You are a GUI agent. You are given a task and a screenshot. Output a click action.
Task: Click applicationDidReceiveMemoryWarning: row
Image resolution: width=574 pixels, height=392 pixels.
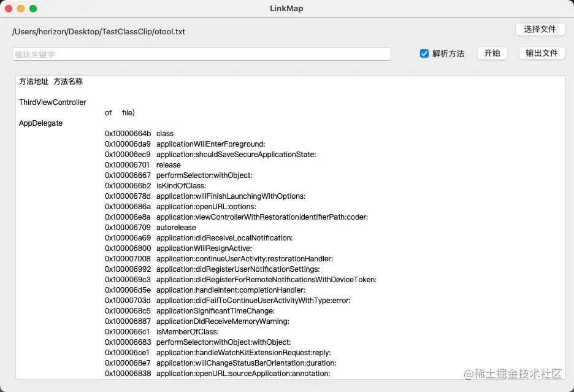point(197,321)
